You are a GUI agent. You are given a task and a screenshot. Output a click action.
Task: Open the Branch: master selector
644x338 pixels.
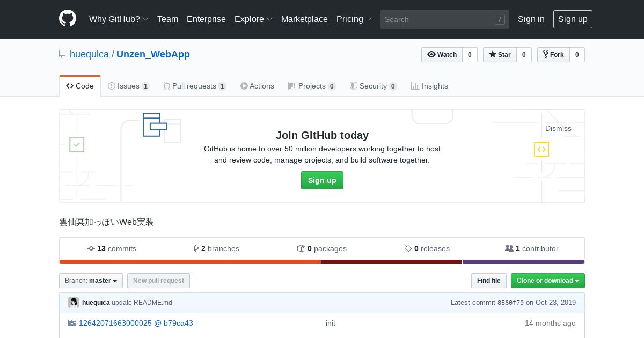(91, 281)
